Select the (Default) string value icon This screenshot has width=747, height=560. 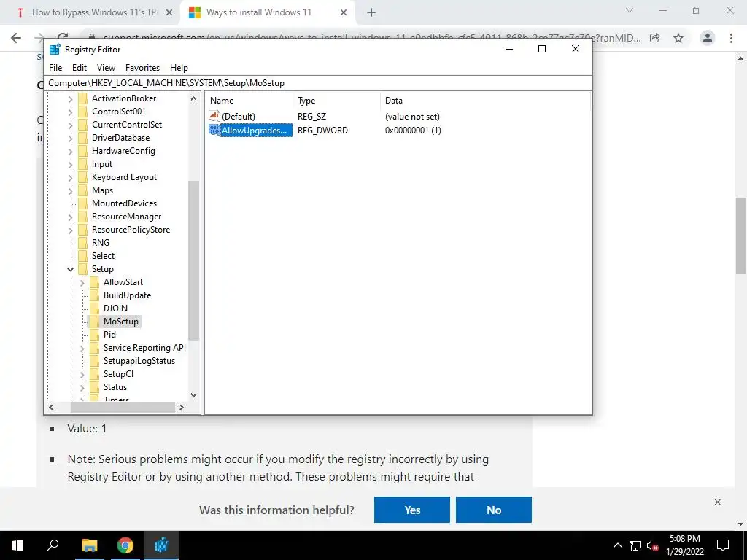point(214,116)
